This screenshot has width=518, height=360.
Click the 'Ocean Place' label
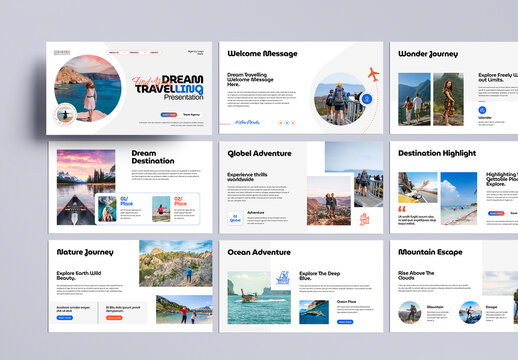tap(346, 302)
